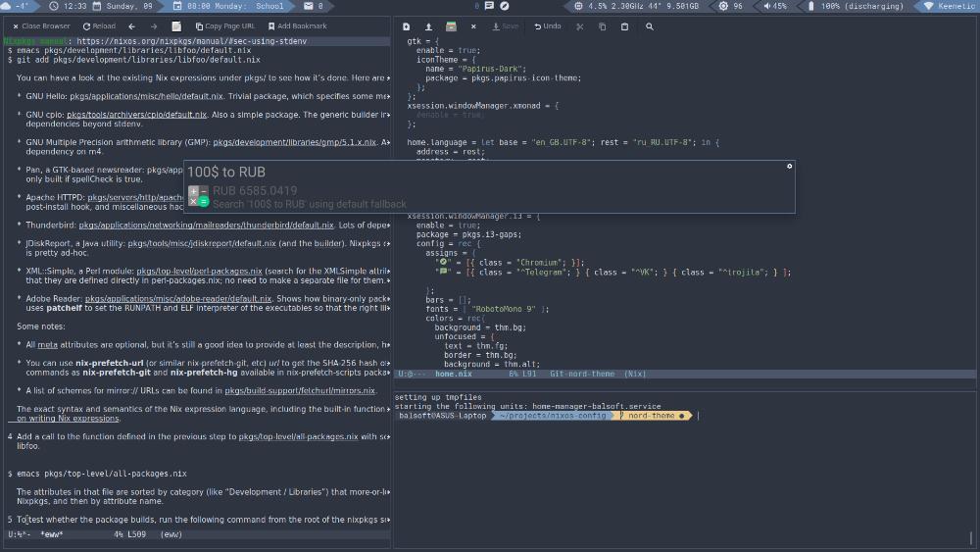980x552 pixels.
Task: Click Close Browser in eww toolbar
Action: [x=41, y=26]
